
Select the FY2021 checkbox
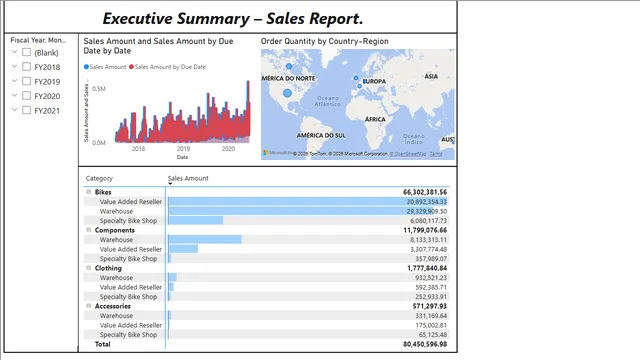(27, 110)
